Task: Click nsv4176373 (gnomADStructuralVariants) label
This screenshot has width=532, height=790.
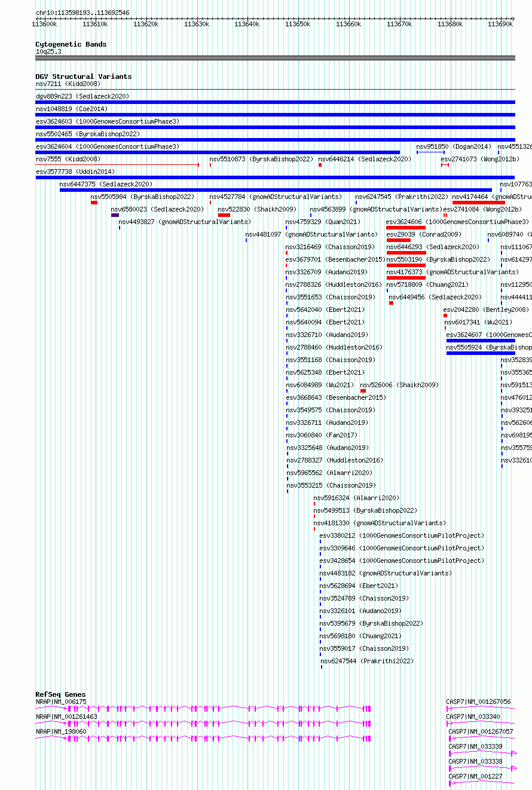Action: click(x=452, y=272)
